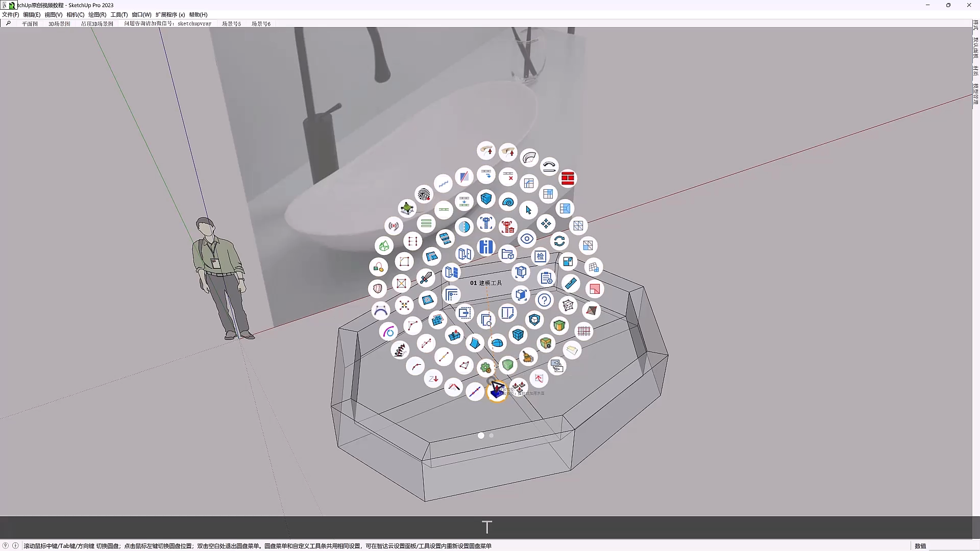Viewport: 980px width, 551px height.
Task: Select the blue dome shape icon
Action: [497, 343]
